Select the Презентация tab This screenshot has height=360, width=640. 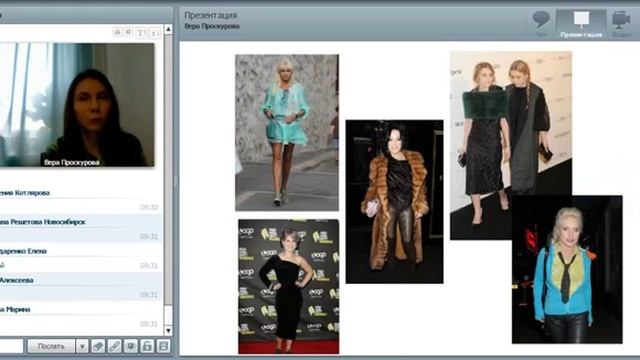[581, 24]
